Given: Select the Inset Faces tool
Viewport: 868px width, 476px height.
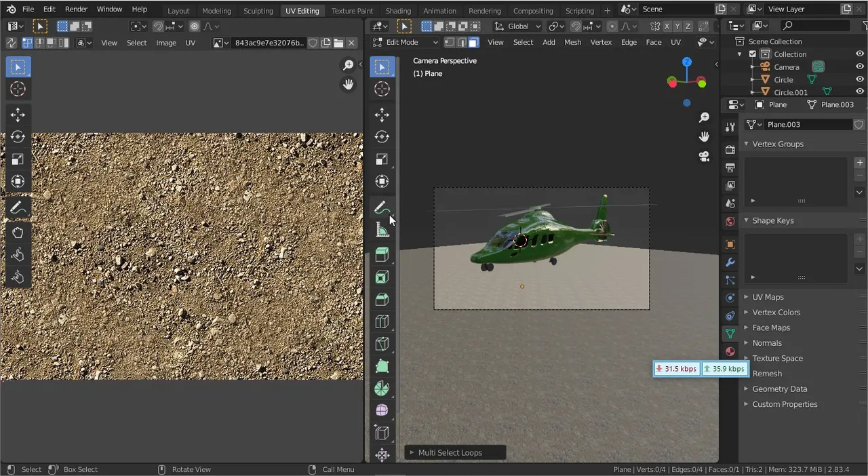Looking at the screenshot, I should [382, 277].
